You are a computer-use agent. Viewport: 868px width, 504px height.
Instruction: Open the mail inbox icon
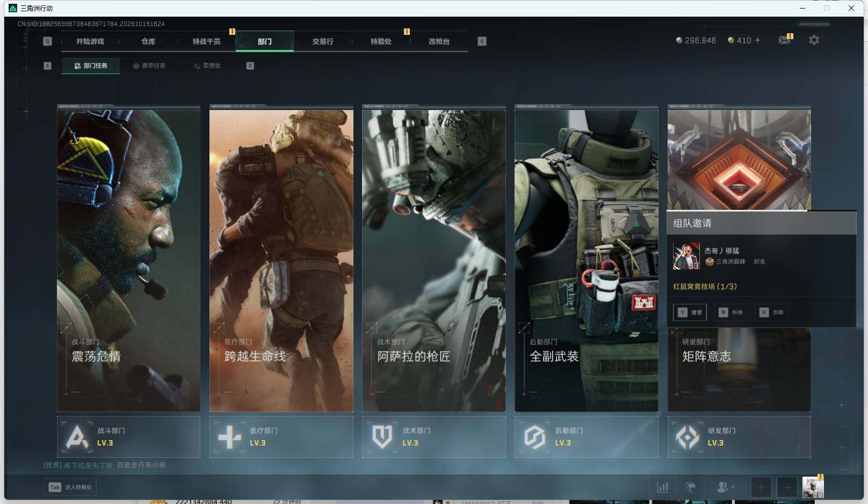785,40
